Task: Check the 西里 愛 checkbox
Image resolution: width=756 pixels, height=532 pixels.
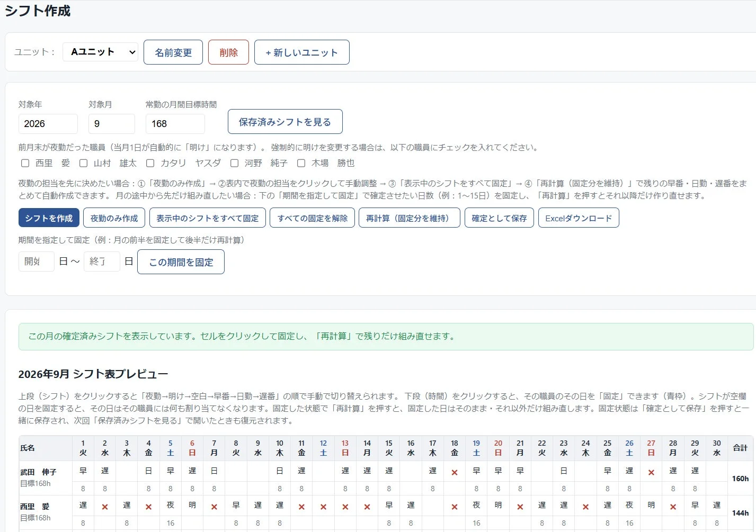Action: (x=25, y=163)
